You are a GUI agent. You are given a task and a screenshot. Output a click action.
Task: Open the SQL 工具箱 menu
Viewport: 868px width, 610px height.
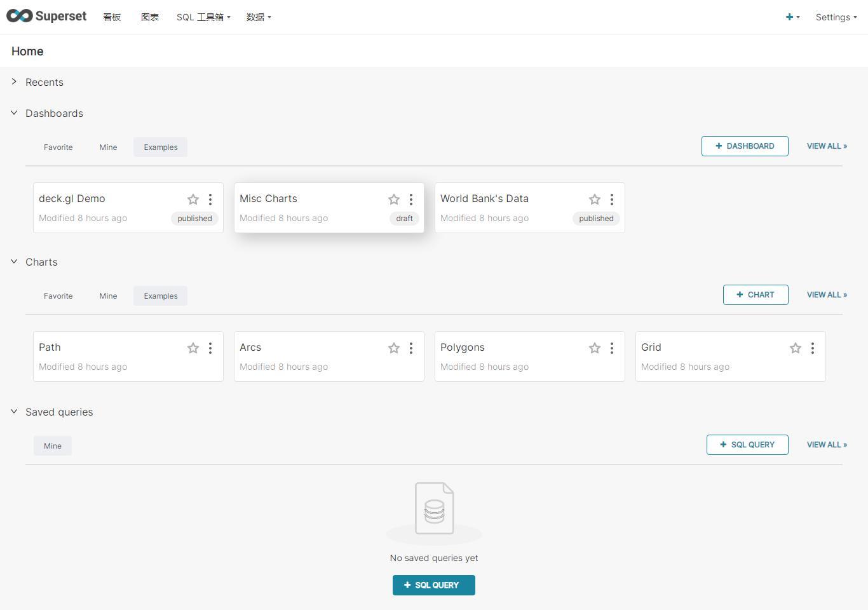click(x=203, y=17)
